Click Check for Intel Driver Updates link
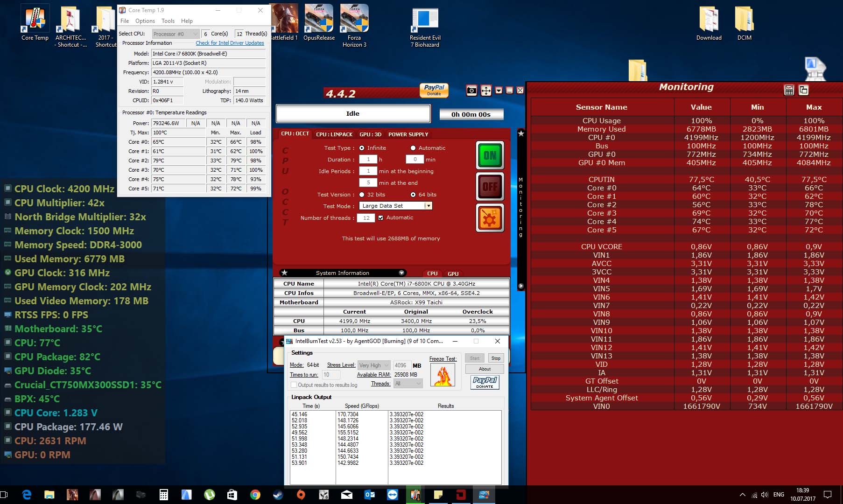843x504 pixels. tap(230, 43)
